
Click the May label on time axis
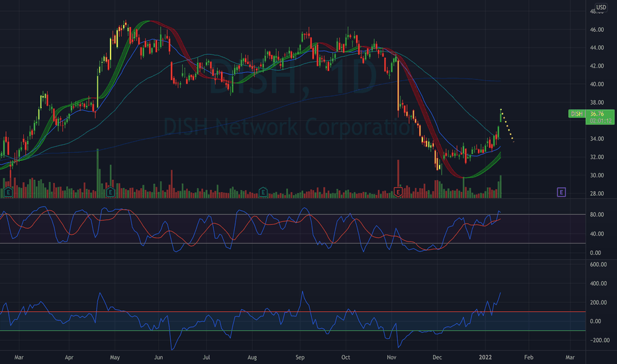tap(115, 357)
